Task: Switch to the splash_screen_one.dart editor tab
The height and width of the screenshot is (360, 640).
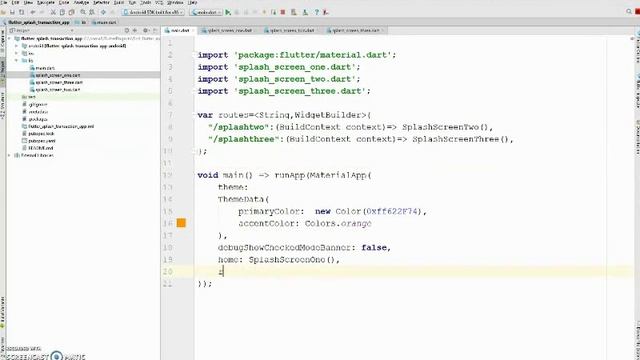Action: (x=229, y=30)
